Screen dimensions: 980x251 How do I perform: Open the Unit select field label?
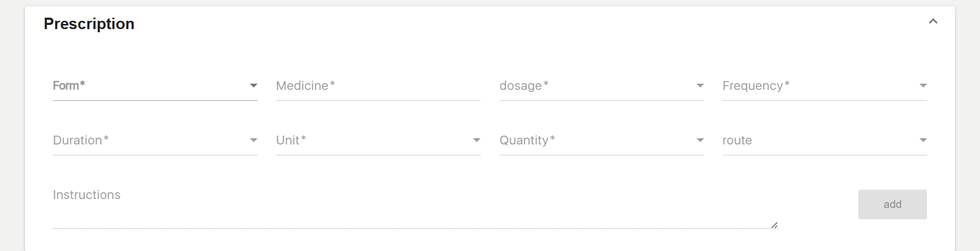(x=291, y=140)
